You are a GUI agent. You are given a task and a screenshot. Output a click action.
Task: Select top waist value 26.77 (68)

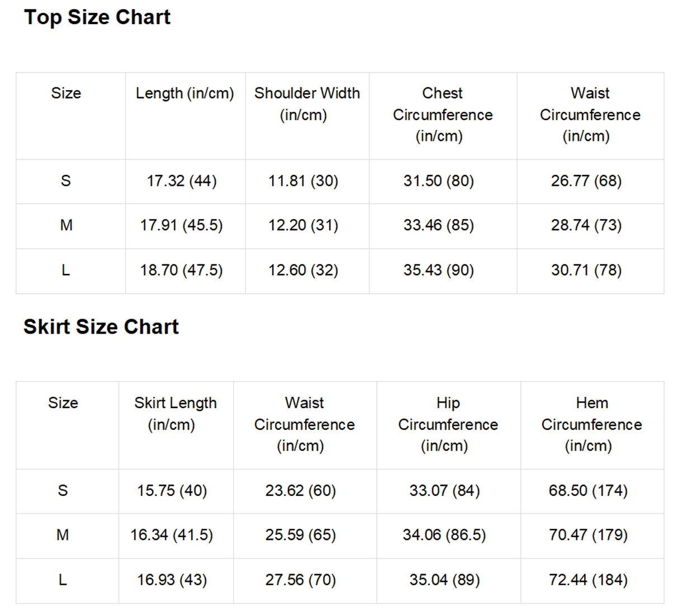[586, 181]
